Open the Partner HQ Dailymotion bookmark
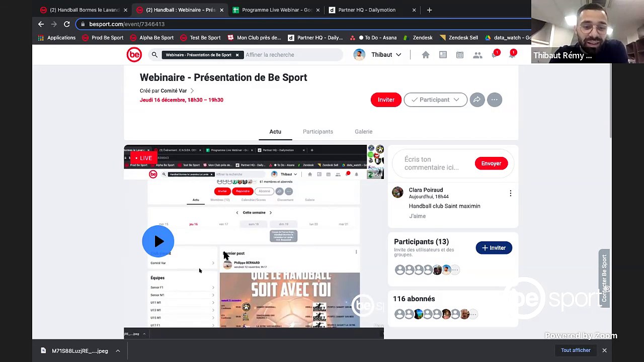Viewport: 644px width, 362px height. point(315,38)
